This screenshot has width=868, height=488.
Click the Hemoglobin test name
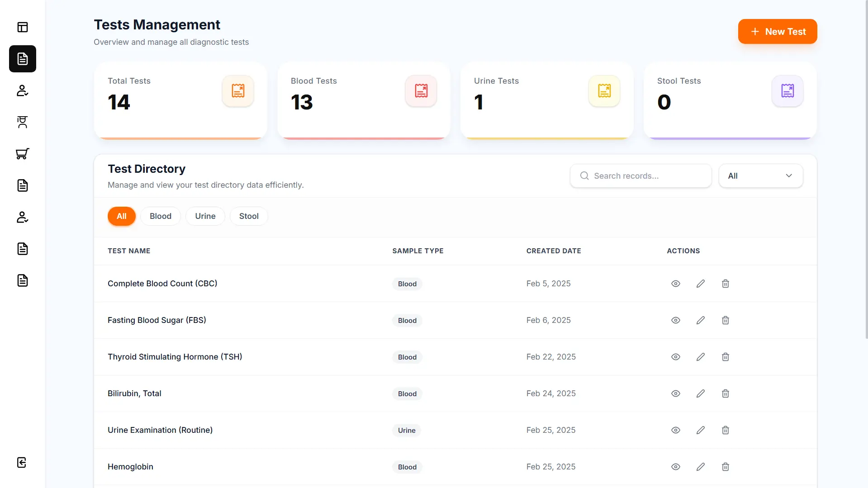130,467
